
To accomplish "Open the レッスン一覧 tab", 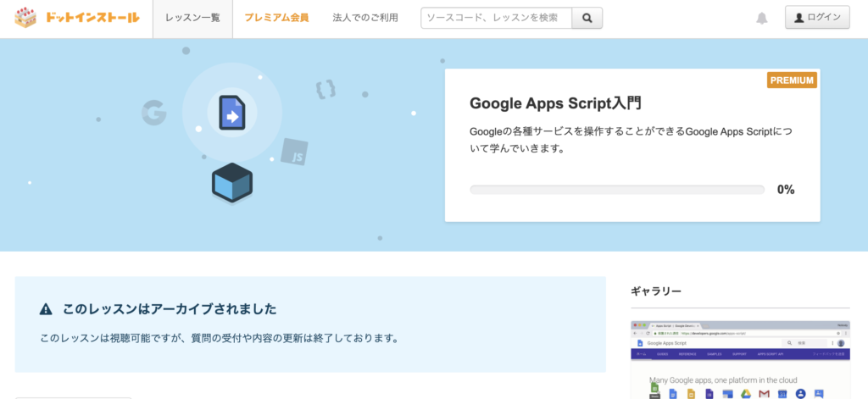I will click(x=192, y=19).
